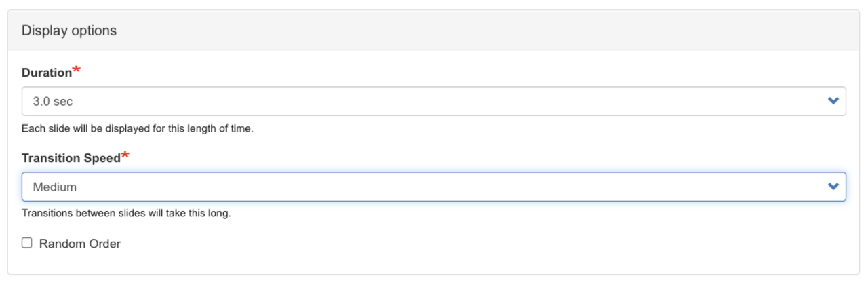
Task: Click the chevron arrow in Transition Speed field
Action: (833, 187)
